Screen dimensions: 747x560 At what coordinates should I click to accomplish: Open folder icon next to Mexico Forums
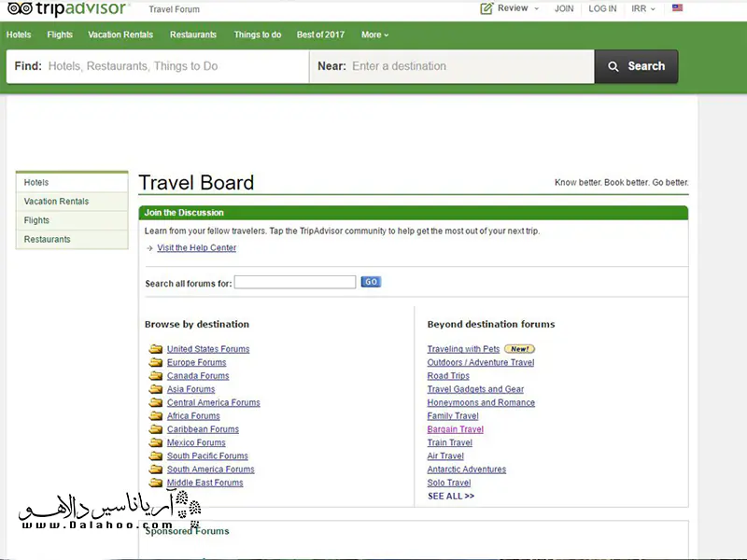coord(155,442)
